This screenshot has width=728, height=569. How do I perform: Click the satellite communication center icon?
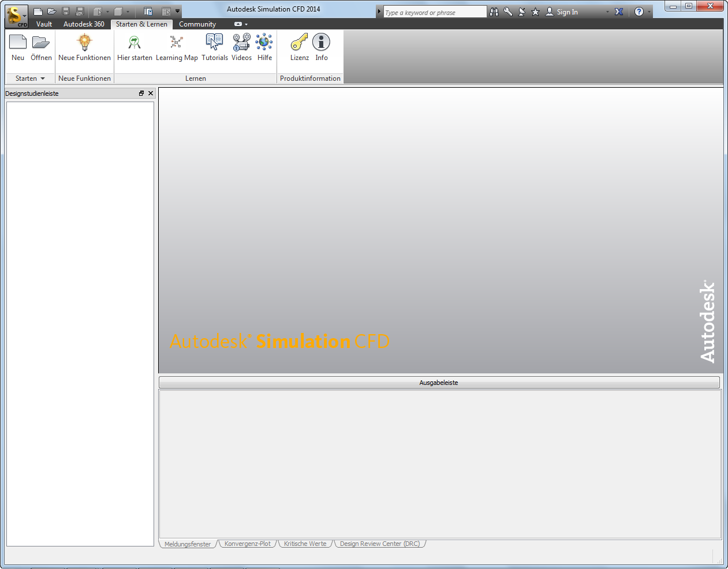[522, 12]
